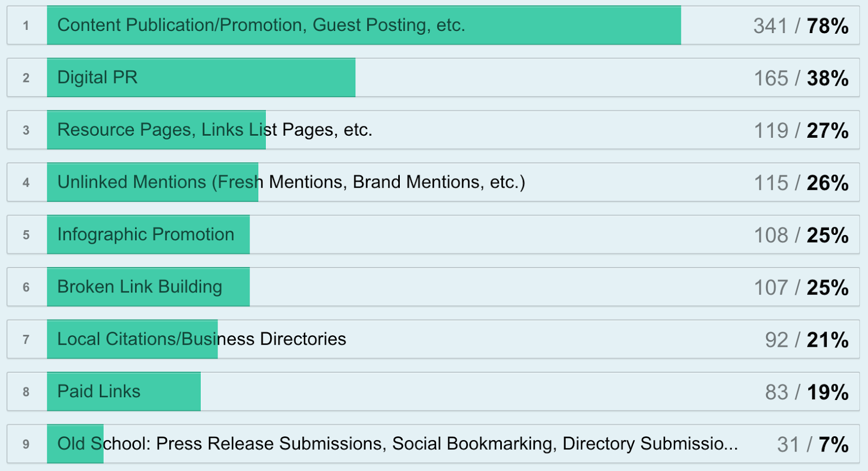
Task: Click the 119 / 27% result value
Action: tap(801, 131)
